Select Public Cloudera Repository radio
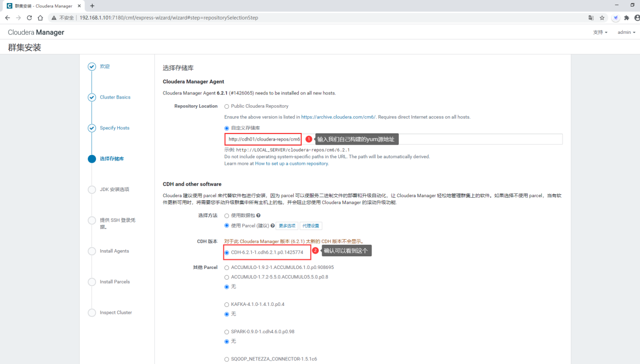 coord(226,106)
